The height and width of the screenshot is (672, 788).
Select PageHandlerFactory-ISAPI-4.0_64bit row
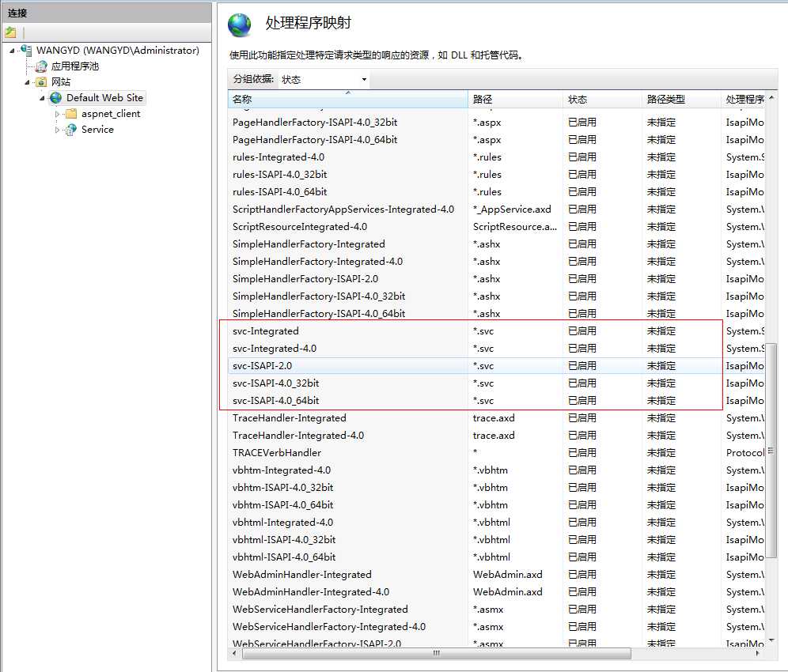click(x=496, y=140)
